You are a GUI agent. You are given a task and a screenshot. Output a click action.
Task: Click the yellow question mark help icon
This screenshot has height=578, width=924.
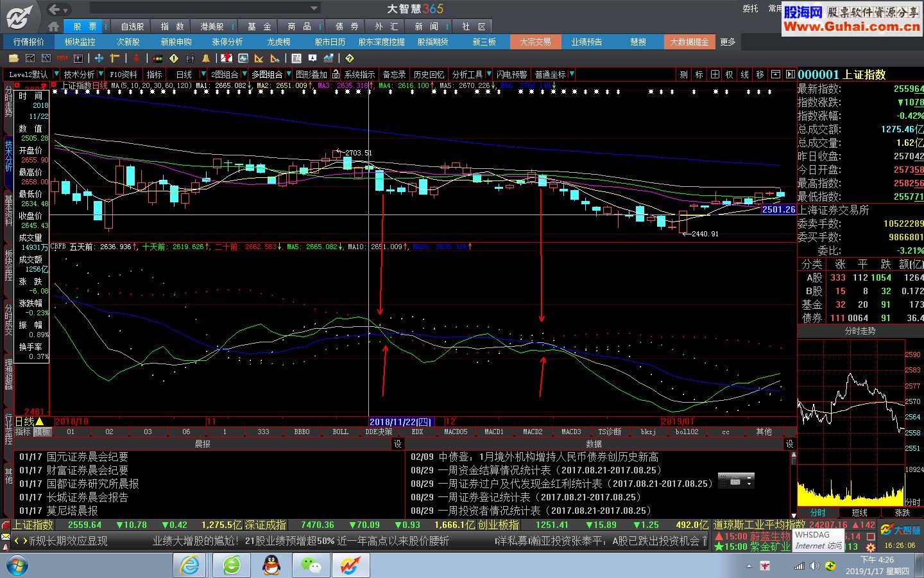click(350, 58)
